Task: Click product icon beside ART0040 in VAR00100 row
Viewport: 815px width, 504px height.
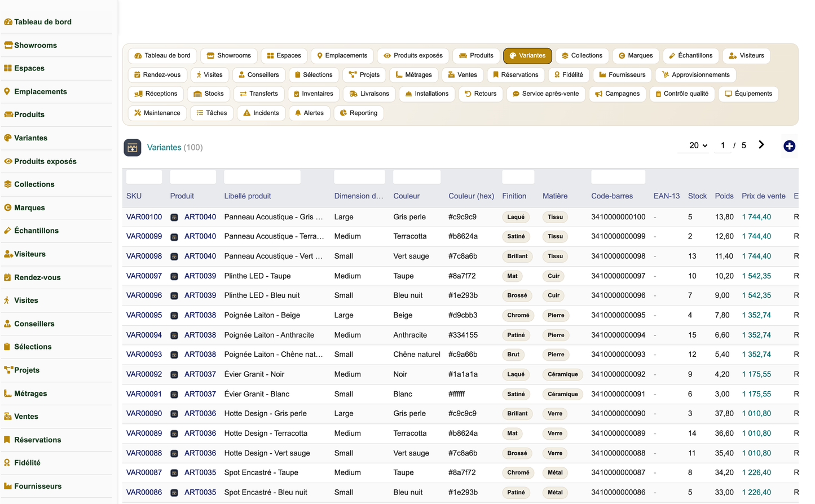Action: [174, 217]
